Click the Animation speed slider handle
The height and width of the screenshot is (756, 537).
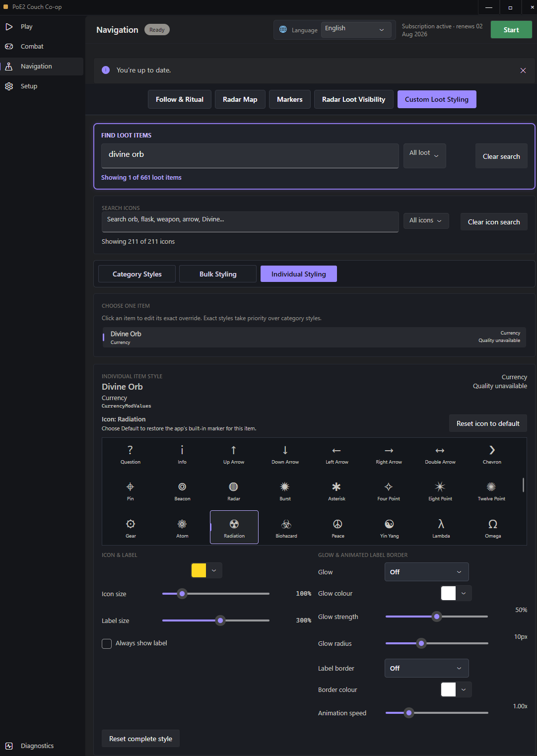409,713
